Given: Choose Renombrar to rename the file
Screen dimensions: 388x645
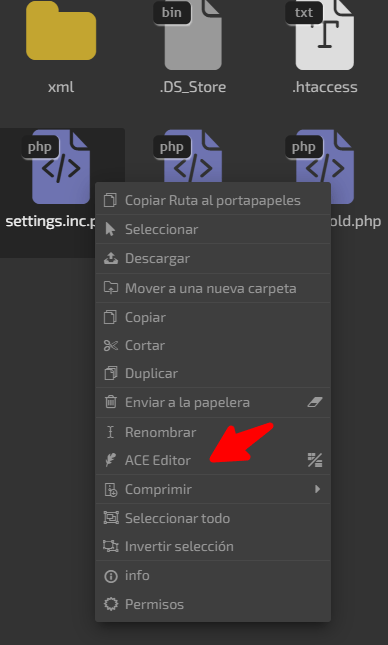Looking at the screenshot, I should coord(213,432).
